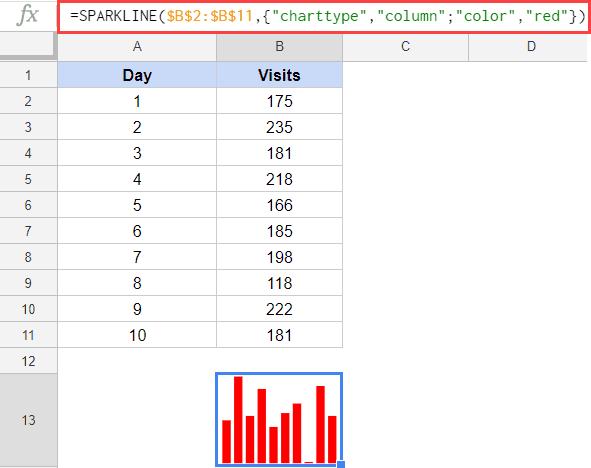Click the cell with value 222
Screen dimensions: 591x468
[x=279, y=309]
